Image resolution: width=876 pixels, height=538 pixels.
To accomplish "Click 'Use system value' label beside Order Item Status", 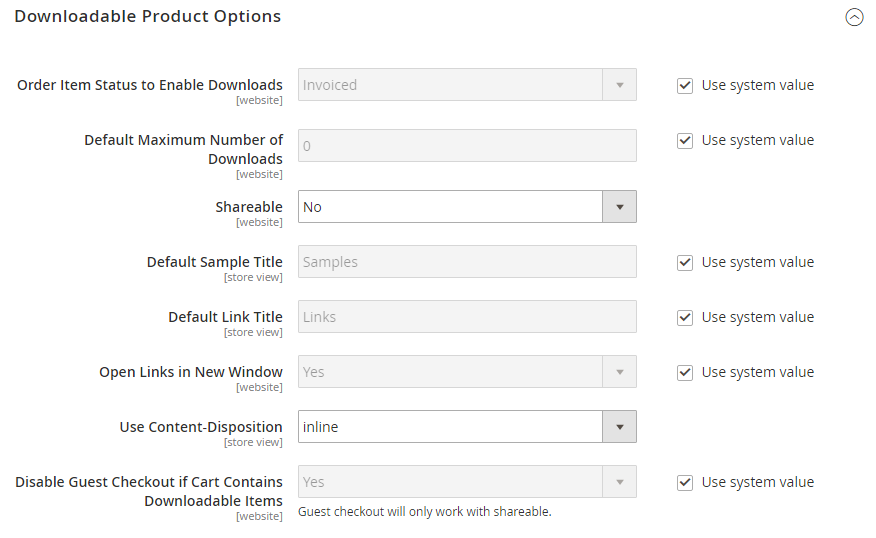I will click(757, 85).
